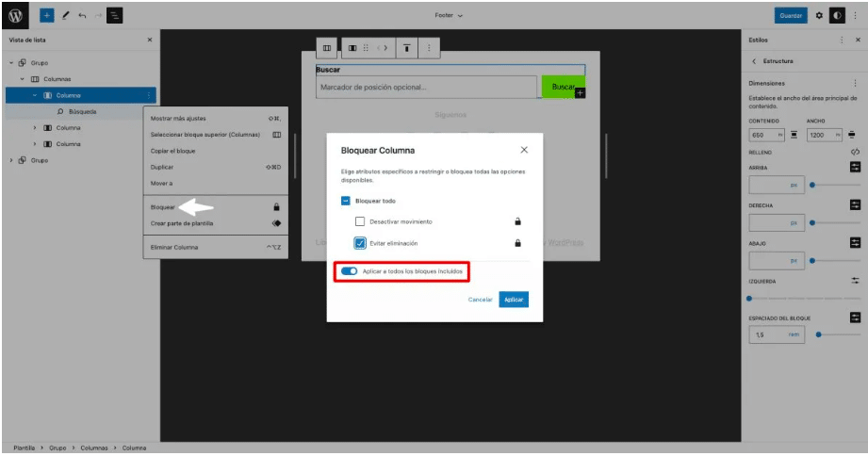Screen dimensions: 868x456
Task: Click the WordPress logo in the top-left corner
Action: tap(15, 15)
